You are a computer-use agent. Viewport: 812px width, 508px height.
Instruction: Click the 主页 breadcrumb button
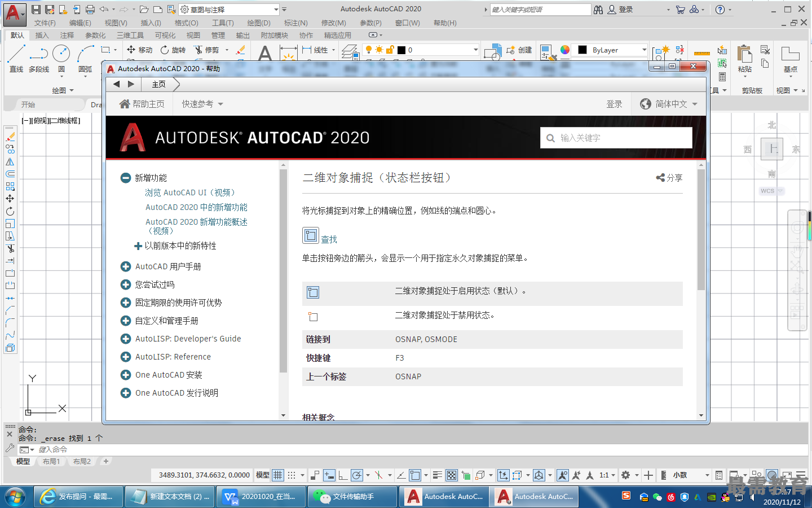pos(159,84)
